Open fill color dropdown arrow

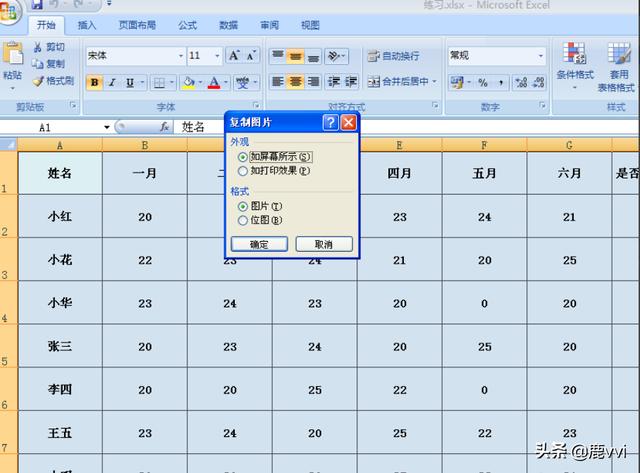pos(200,83)
